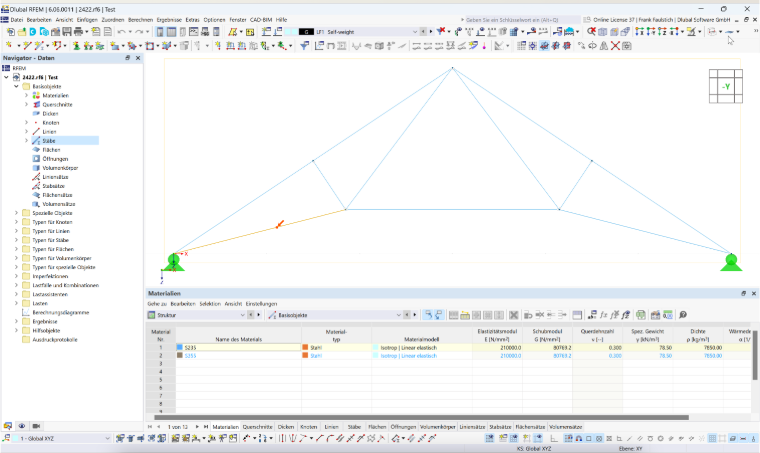Open the Datei menu

(x=17, y=20)
